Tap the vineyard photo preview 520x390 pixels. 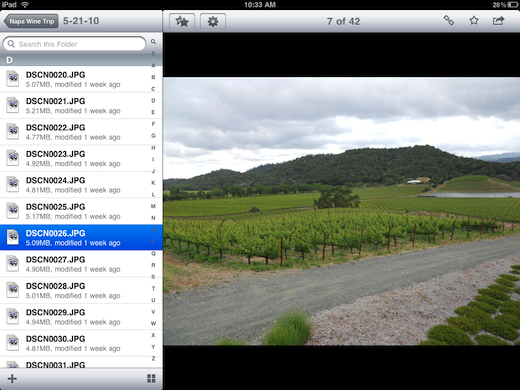coord(342,211)
